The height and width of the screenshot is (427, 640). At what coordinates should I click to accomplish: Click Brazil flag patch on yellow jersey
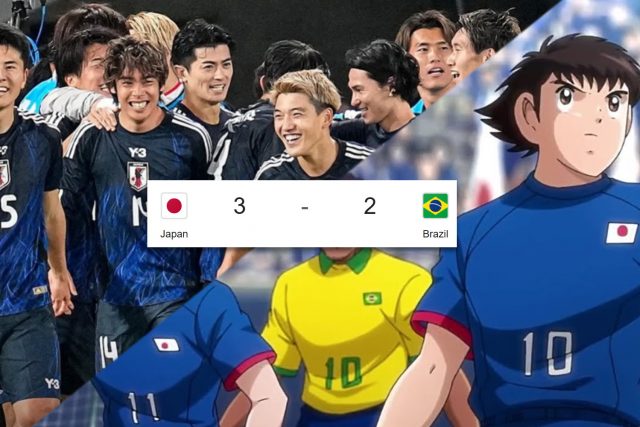372,298
